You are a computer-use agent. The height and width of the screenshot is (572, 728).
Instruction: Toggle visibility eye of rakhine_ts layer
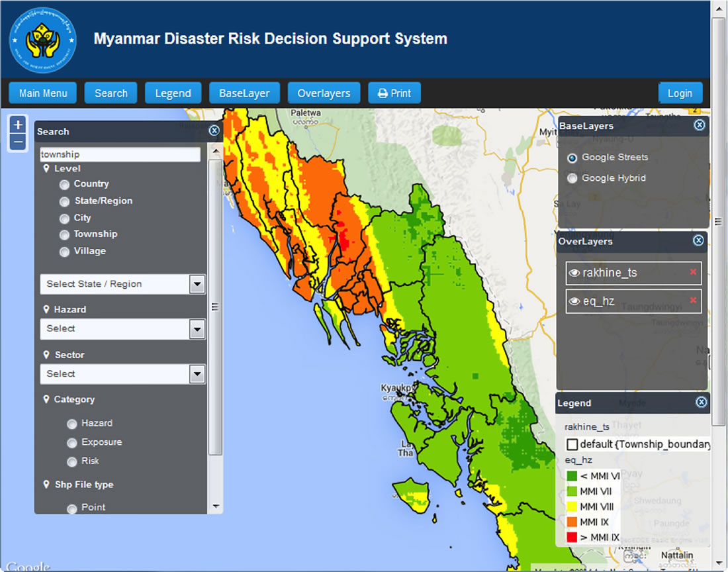tap(574, 273)
